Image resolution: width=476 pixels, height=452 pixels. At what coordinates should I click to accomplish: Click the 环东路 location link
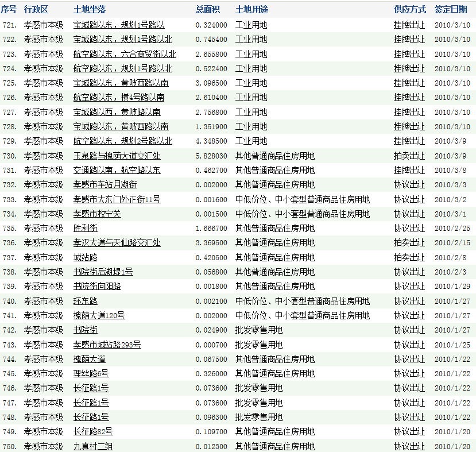(86, 301)
